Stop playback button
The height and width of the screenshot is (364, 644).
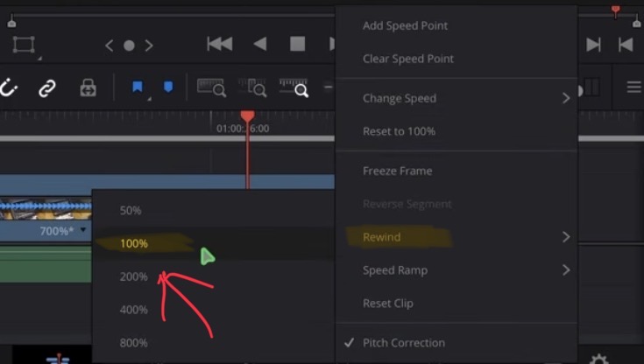pyautogui.click(x=297, y=44)
